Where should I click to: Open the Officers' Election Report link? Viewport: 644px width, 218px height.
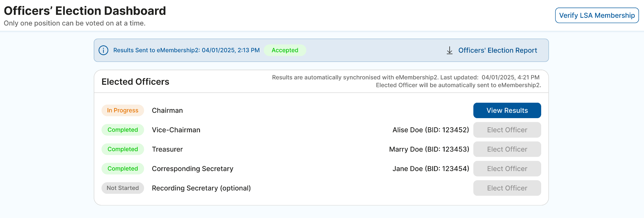[x=497, y=50]
